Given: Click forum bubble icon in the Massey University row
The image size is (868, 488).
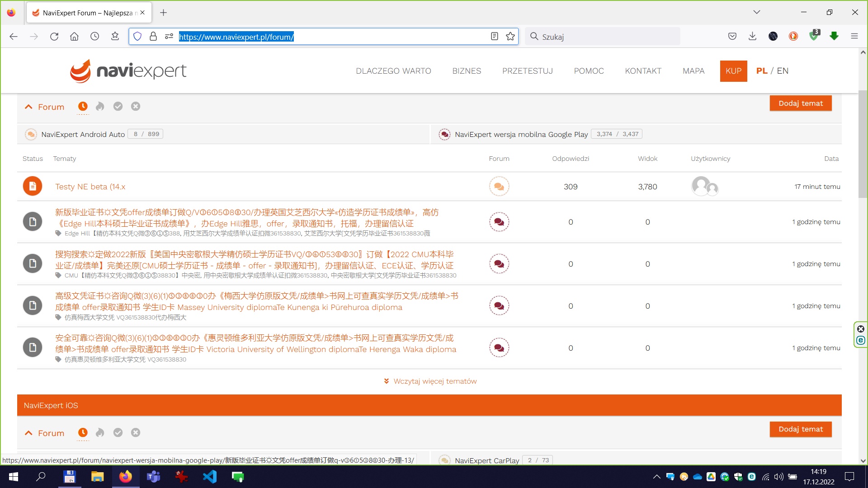Looking at the screenshot, I should [x=499, y=306].
